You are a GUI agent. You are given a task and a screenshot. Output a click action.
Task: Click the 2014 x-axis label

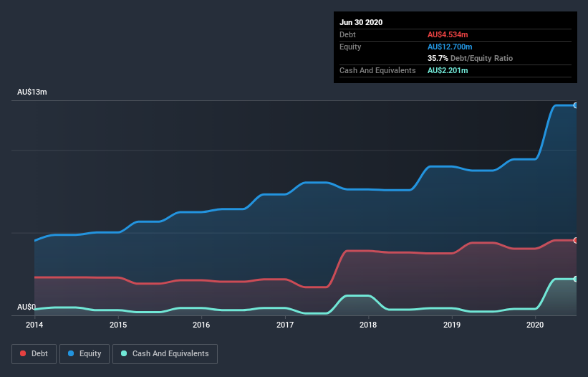(x=34, y=325)
